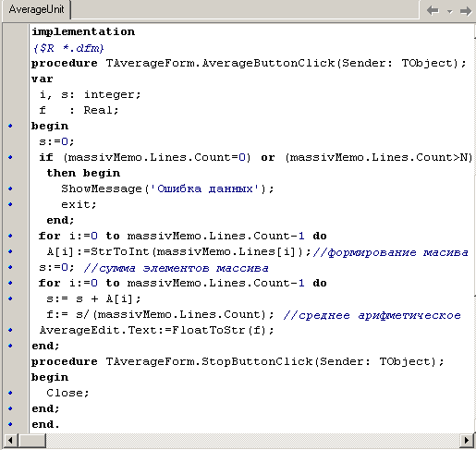This screenshot has height=450, width=476.
Task: Navigate forward with the right arrow
Action: pyautogui.click(x=466, y=11)
